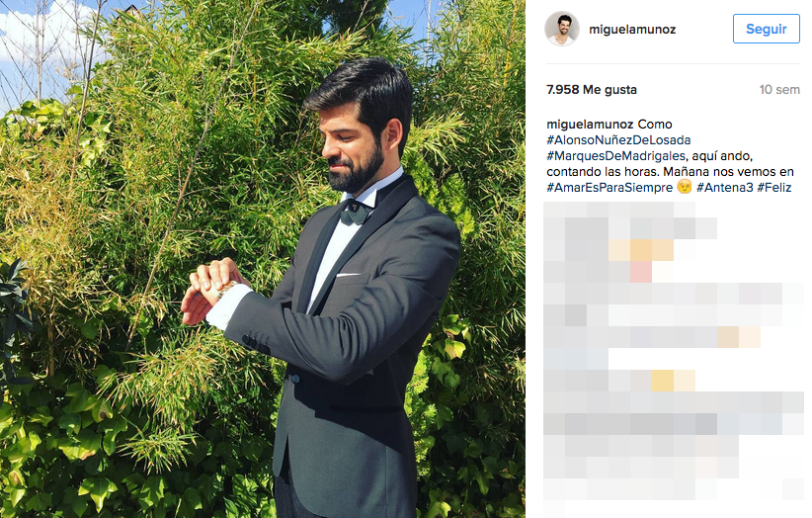Follow the #AmarEsParaSiempre hashtag link

coord(609,188)
